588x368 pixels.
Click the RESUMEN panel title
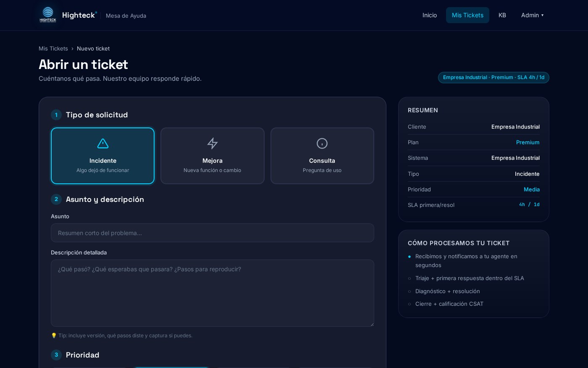point(423,110)
